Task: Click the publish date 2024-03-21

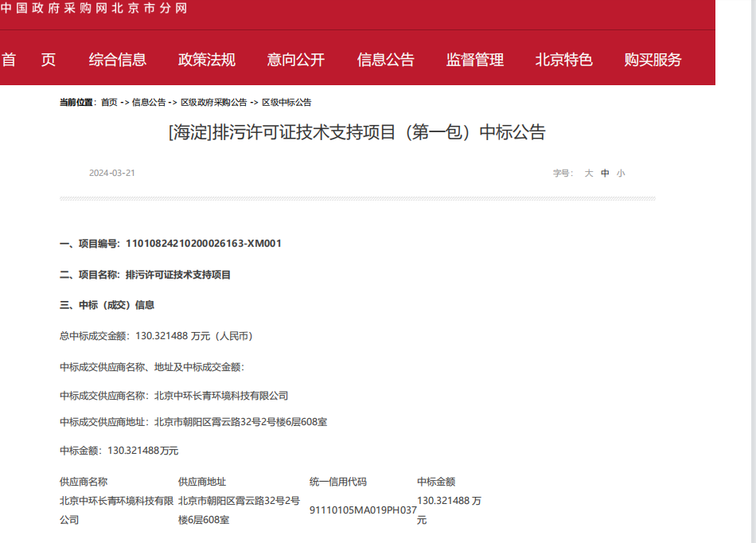Action: (112, 174)
